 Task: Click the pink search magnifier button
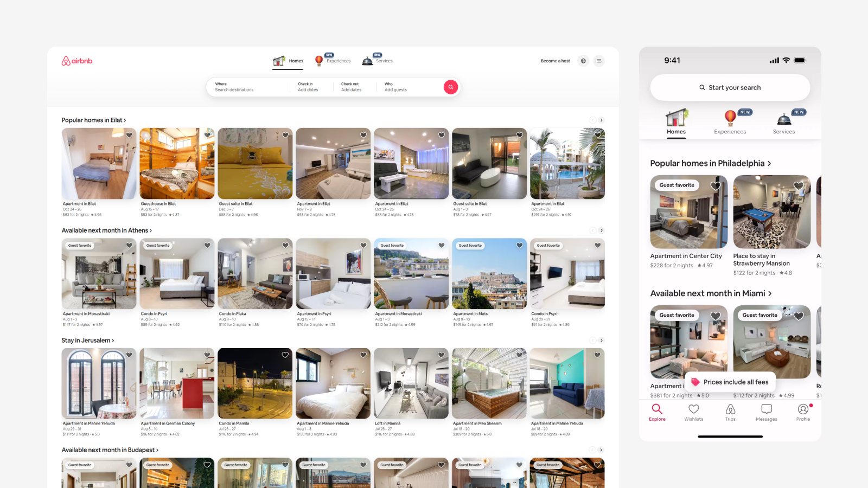coord(451,87)
